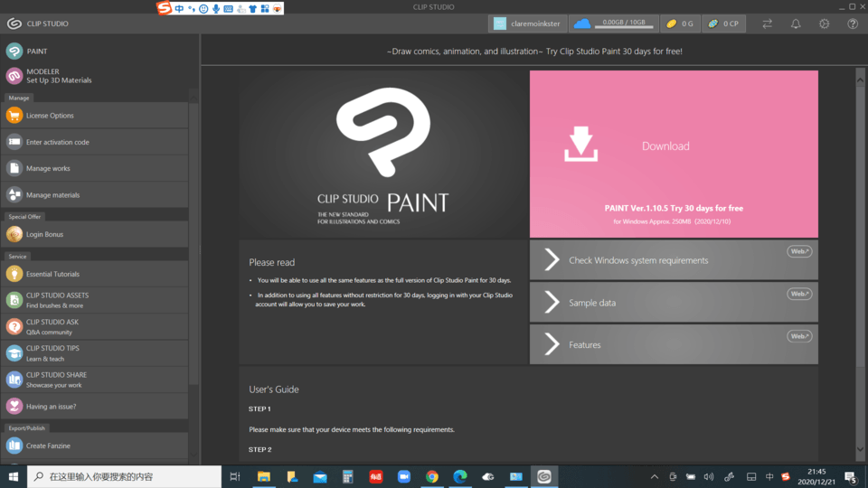
Task: Click the sync arrows icon
Action: [x=768, y=23]
